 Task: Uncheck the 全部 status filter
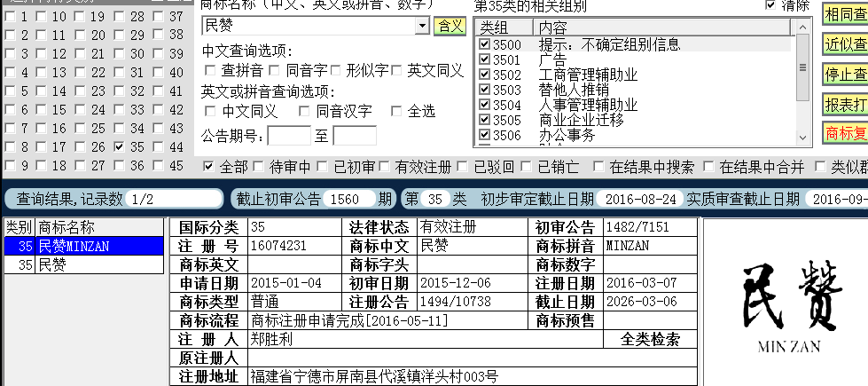(208, 167)
